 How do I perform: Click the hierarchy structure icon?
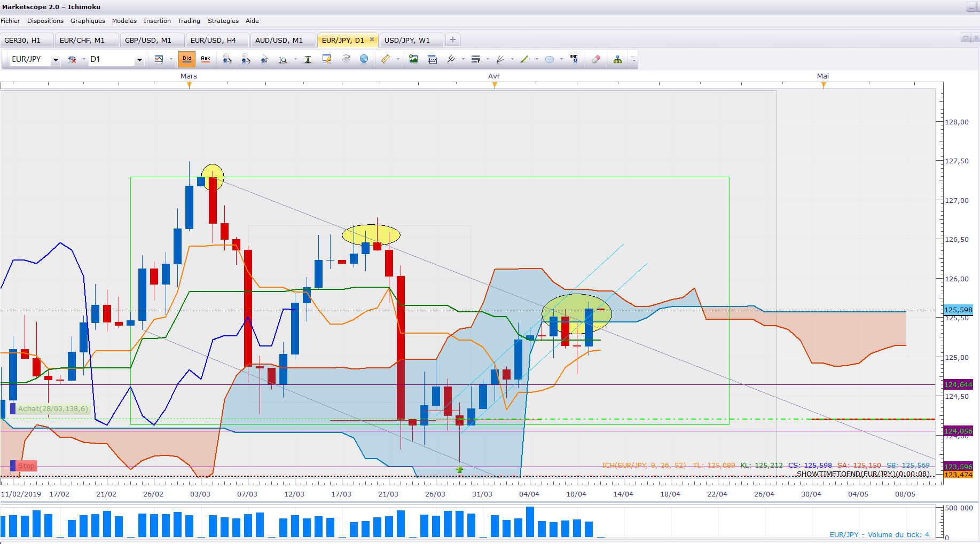(x=617, y=59)
